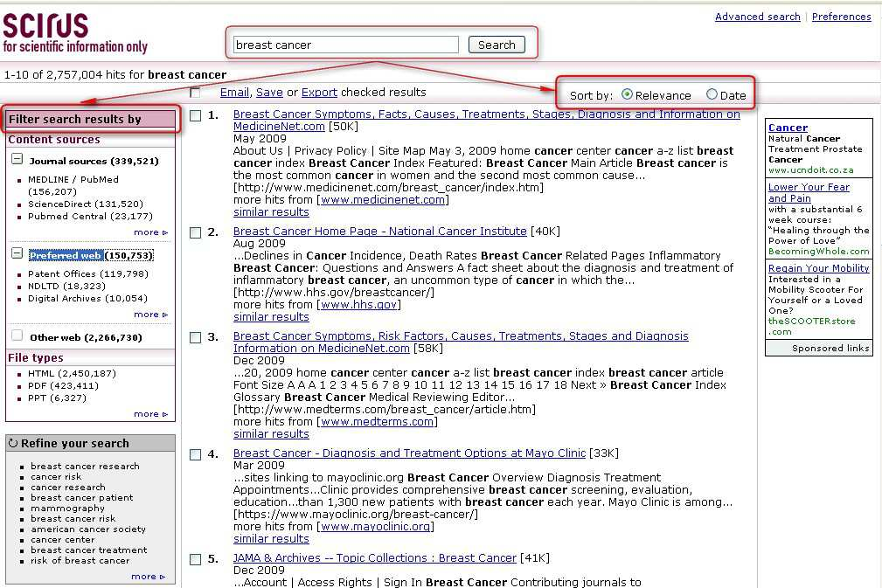
Task: Collapse the Preferred web section
Action: tap(17, 254)
